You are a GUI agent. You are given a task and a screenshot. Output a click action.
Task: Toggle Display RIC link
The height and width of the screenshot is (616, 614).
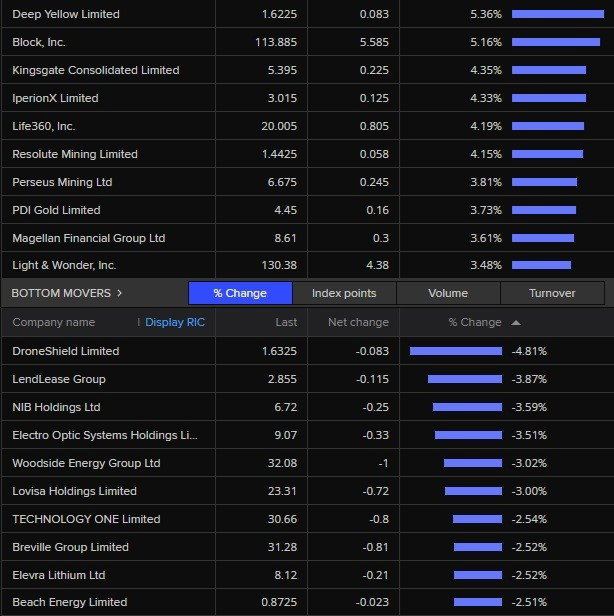[x=175, y=322]
